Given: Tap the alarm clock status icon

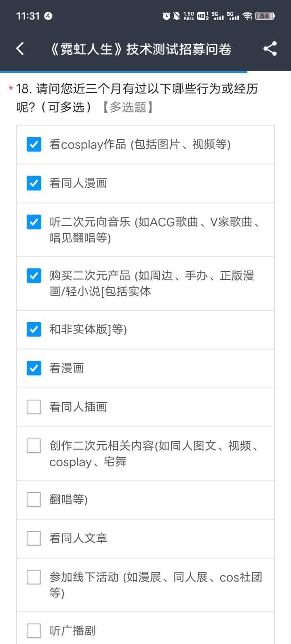Looking at the screenshot, I should [166, 16].
